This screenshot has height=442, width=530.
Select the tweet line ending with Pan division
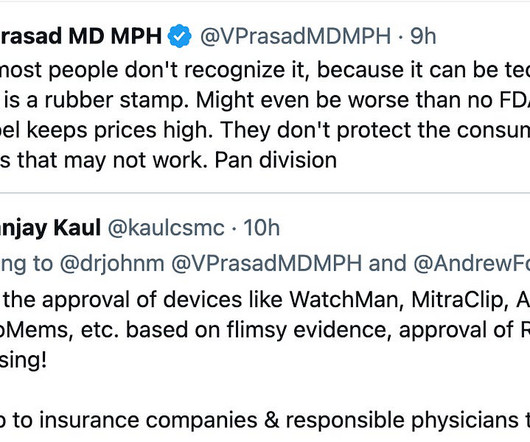168,160
